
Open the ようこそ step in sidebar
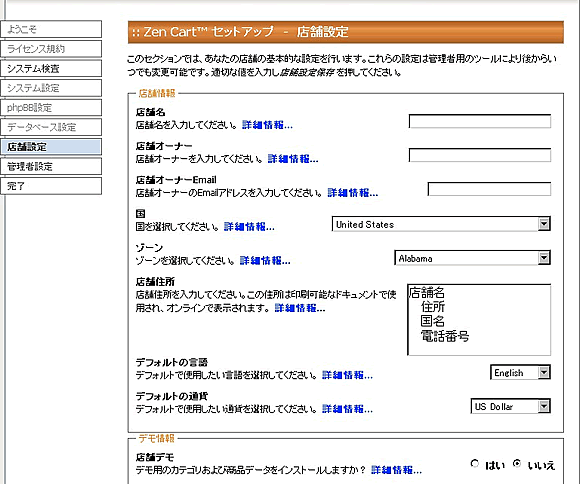pyautogui.click(x=51, y=29)
